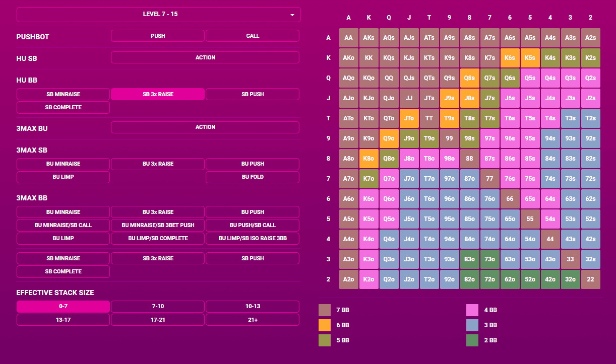Click the HU SB ACTION button
This screenshot has width=616, height=364.
pyautogui.click(x=205, y=57)
